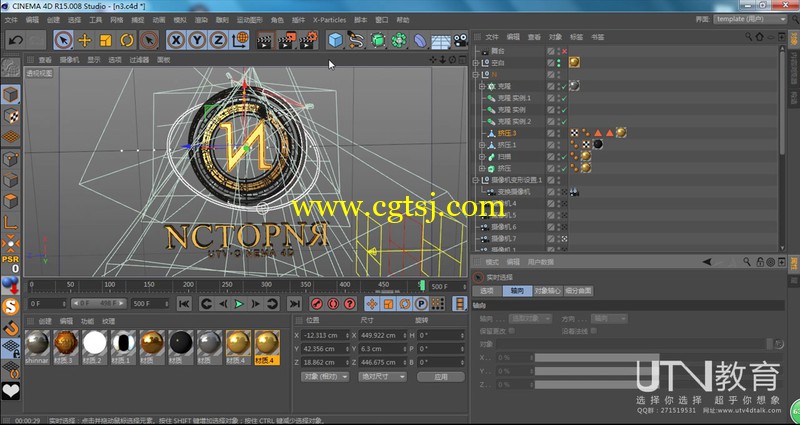
Task: Open 摄像机 menu in viewport header
Action: [x=69, y=60]
